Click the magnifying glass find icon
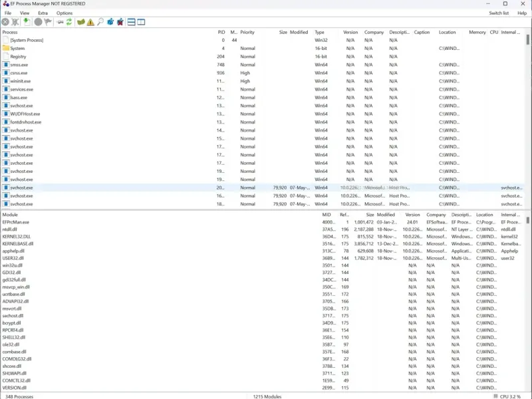Viewport: 532px width, 399px height. click(x=100, y=22)
